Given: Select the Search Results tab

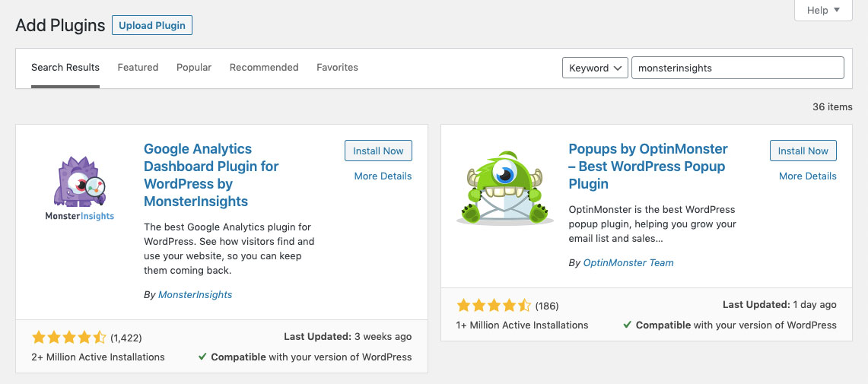Looking at the screenshot, I should [65, 67].
